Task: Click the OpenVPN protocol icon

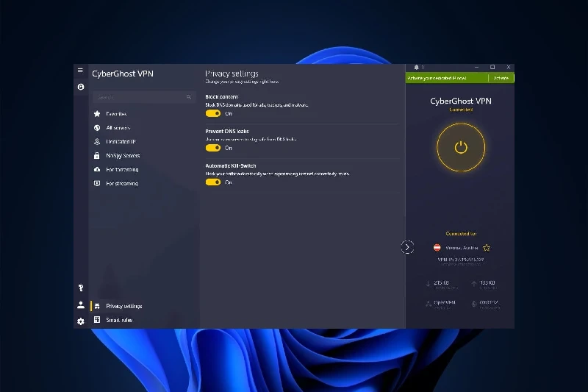Action: tap(429, 304)
